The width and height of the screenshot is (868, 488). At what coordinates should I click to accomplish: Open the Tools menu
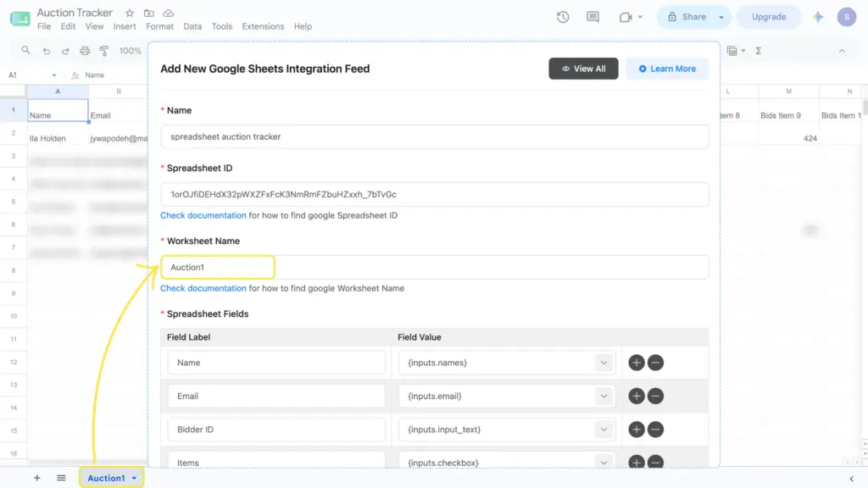[x=222, y=26]
